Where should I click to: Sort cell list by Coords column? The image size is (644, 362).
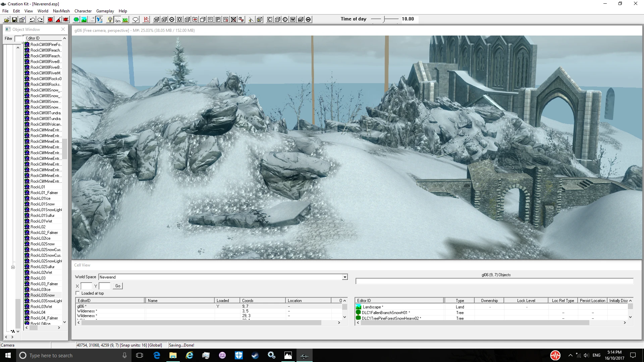262,301
